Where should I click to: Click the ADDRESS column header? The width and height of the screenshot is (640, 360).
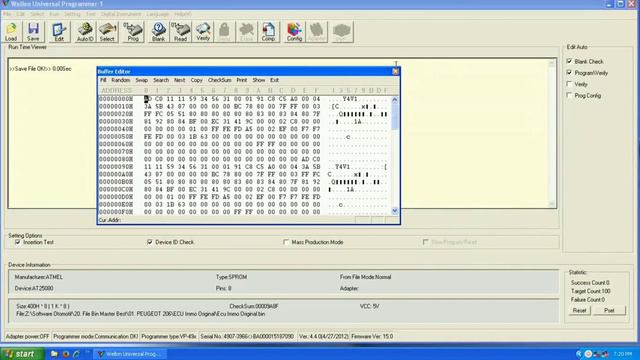(x=116, y=90)
